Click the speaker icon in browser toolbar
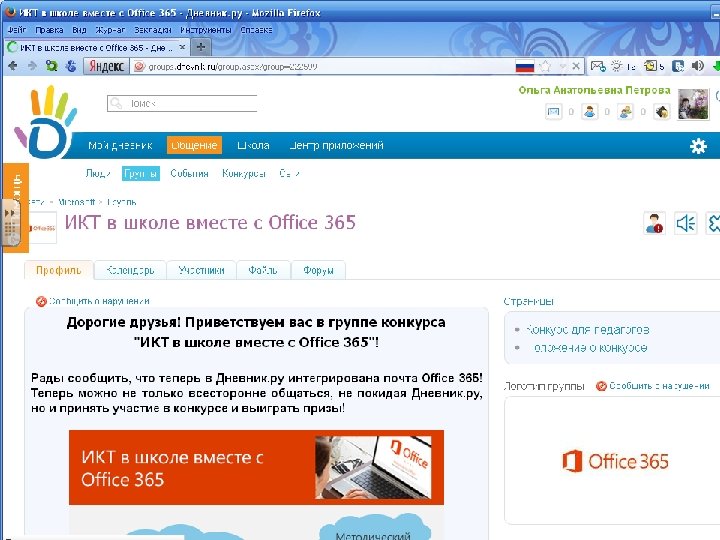The height and width of the screenshot is (540, 720). point(698,66)
